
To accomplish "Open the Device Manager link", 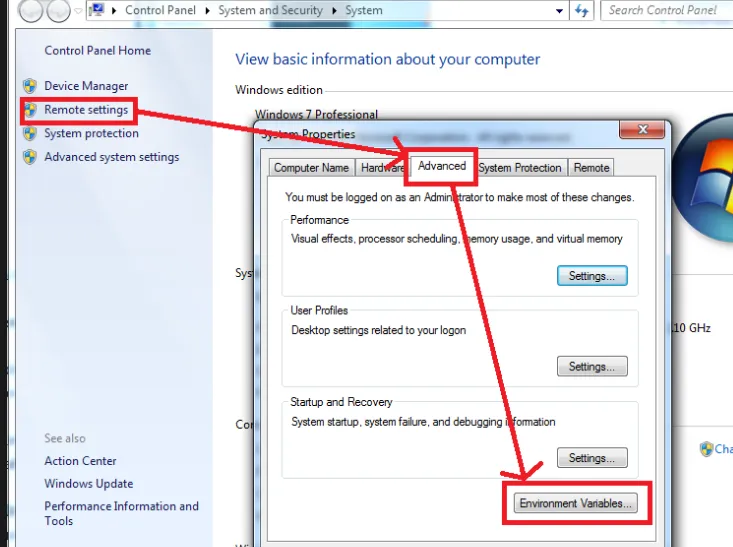I will (86, 86).
